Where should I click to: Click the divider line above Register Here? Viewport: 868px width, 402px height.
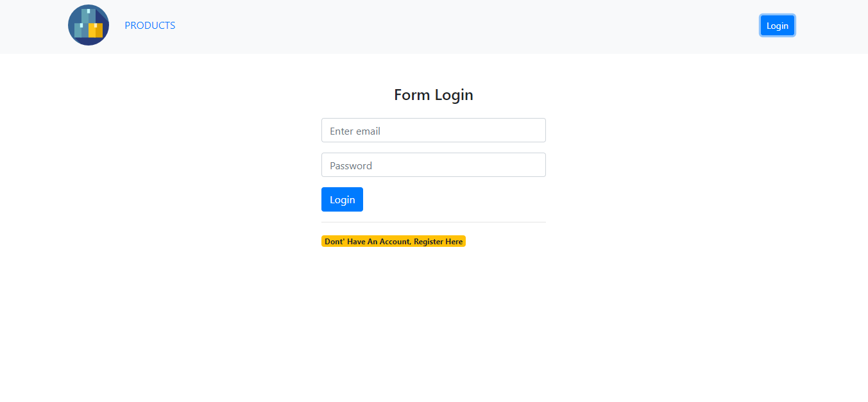[x=433, y=222]
